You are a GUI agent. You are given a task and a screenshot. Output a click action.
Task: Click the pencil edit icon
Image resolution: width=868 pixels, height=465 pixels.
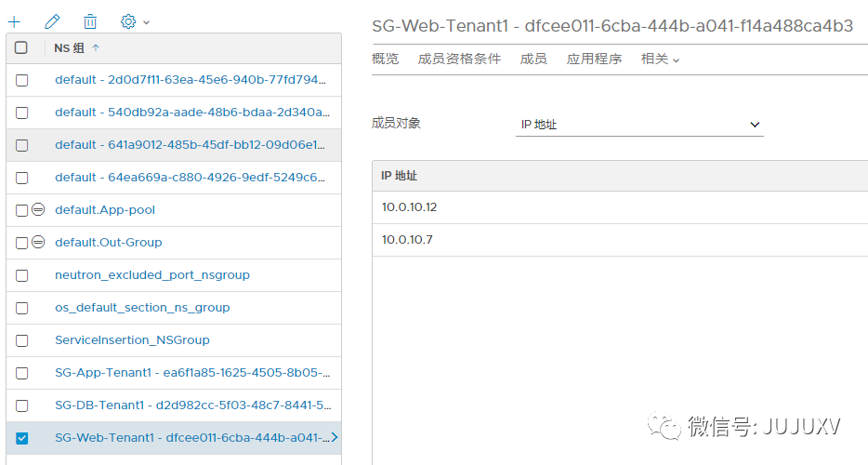coord(52,21)
